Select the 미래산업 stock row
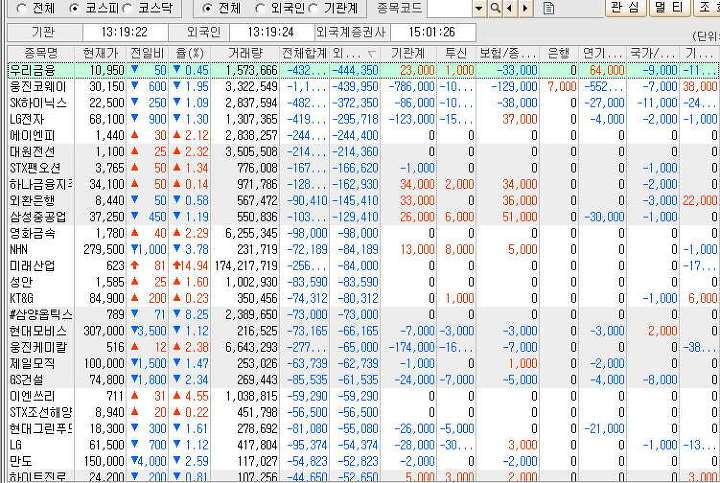Screen dimensions: 720x483 [363, 266]
